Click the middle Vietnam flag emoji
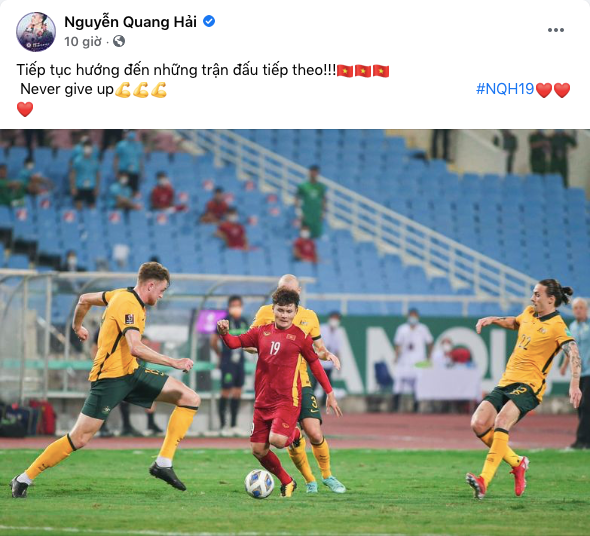The width and height of the screenshot is (590, 536). tap(363, 71)
